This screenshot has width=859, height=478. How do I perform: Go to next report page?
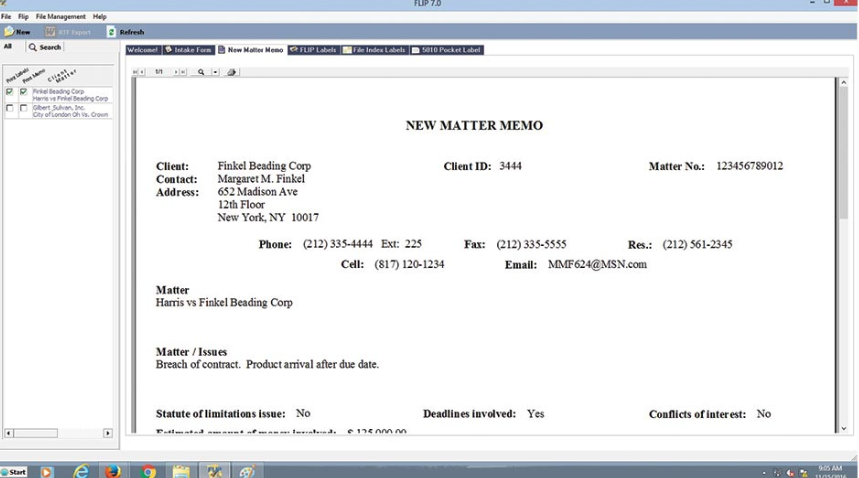176,72
